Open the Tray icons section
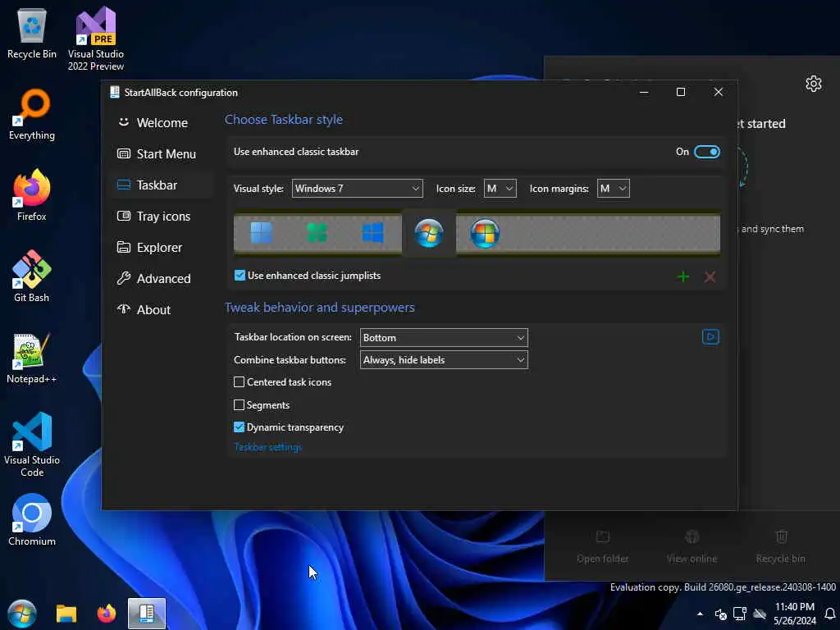Screen dimensions: 840x630 tap(162, 216)
